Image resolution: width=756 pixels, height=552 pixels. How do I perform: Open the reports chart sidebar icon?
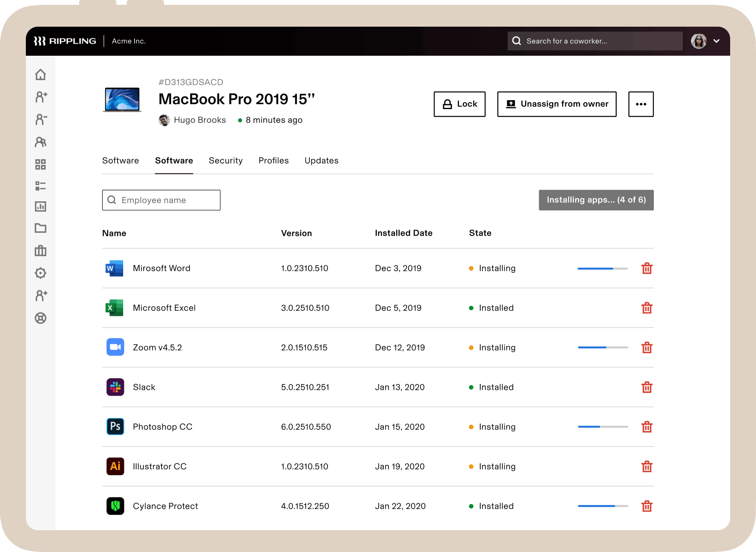pos(40,206)
